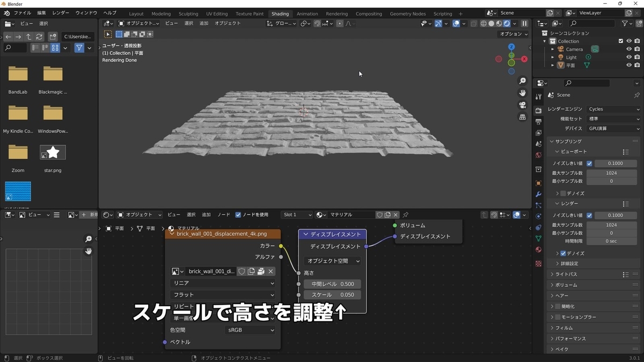
Task: Unlink image from texture node
Action: pyautogui.click(x=270, y=271)
